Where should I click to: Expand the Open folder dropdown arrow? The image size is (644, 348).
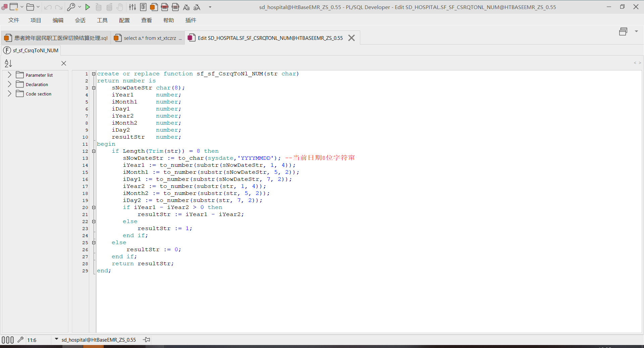pos(38,7)
